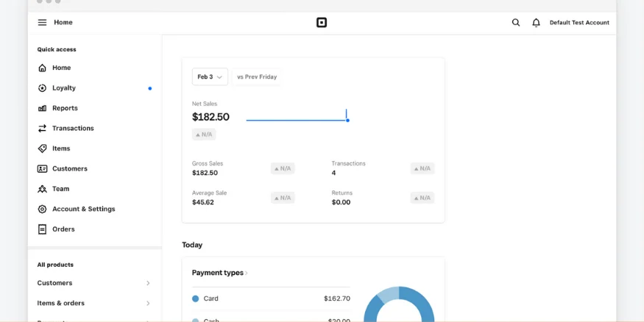Click the N/A badge beside Transactions
The image size is (644, 322).
[x=422, y=168]
